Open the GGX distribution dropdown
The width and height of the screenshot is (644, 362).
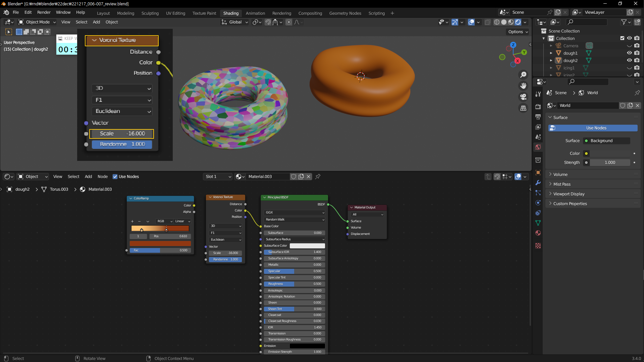click(294, 213)
